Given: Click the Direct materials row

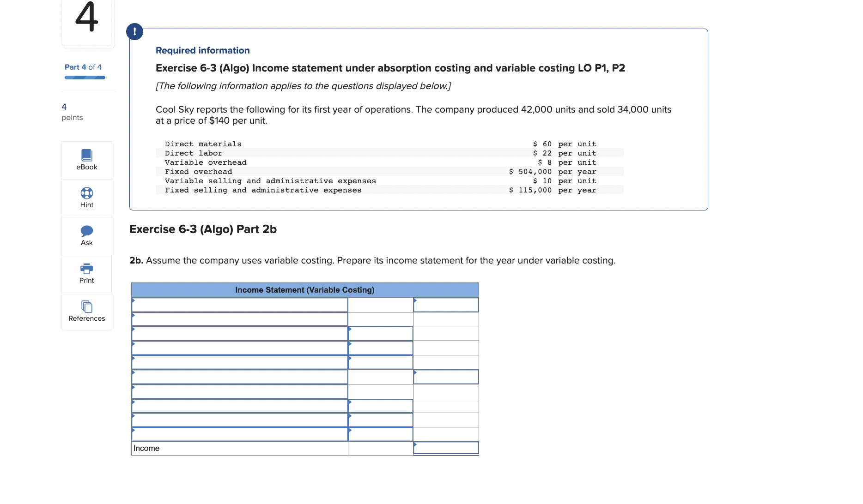Looking at the screenshot, I should [x=389, y=144].
